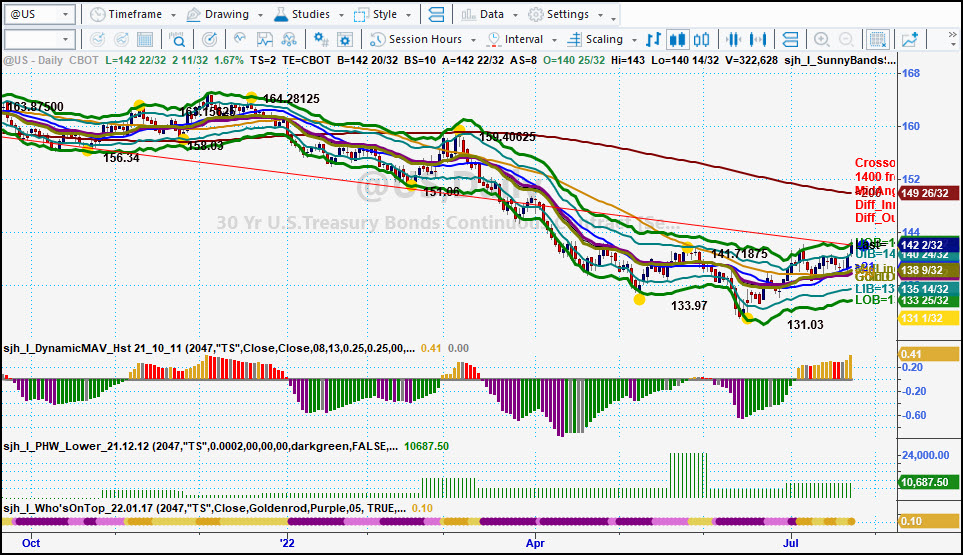Click the 149 26/32 dark red price label
This screenshot has width=963, height=555.
[929, 193]
